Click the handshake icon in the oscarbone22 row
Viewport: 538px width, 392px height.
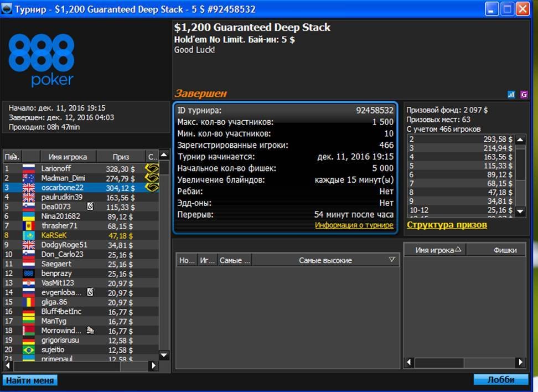pos(151,188)
